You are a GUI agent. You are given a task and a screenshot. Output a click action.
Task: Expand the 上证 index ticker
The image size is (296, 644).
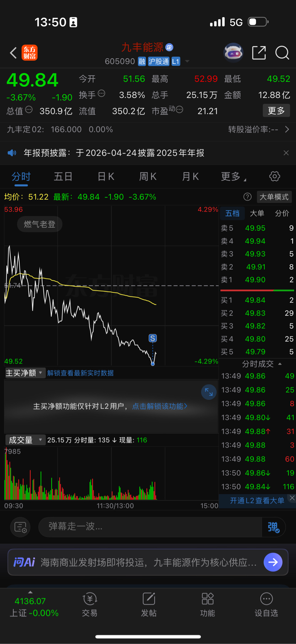tap(30, 592)
